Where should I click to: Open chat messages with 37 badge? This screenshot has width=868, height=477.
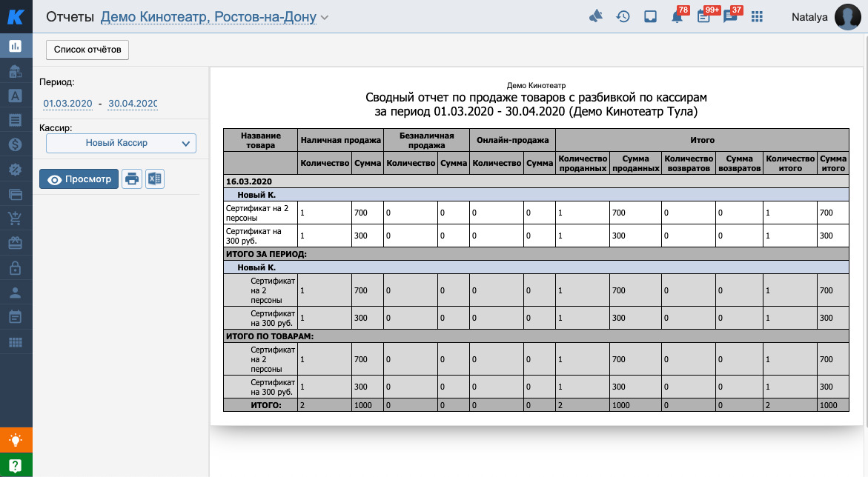tap(730, 17)
